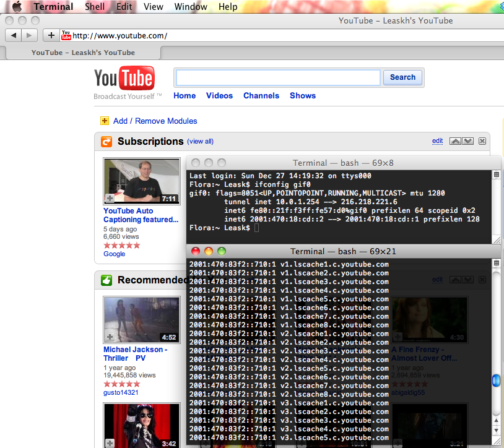Open the Window menu

point(191,6)
